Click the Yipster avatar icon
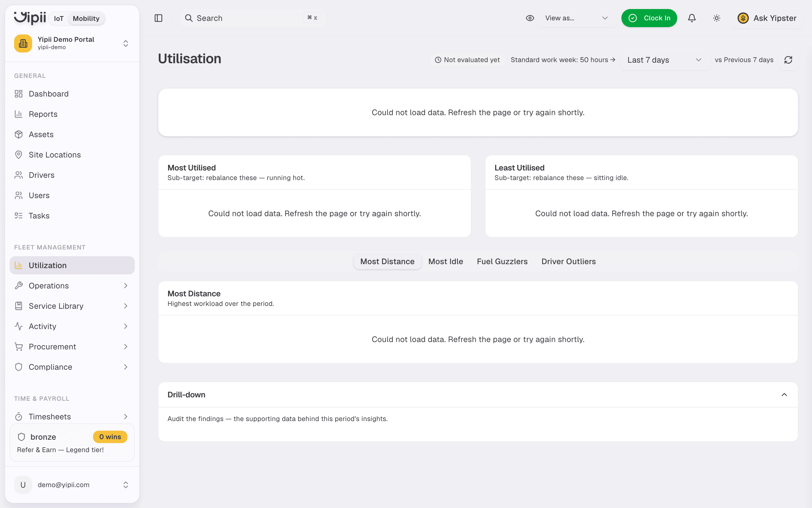Screen dimensions: 812x508 (x=743, y=18)
